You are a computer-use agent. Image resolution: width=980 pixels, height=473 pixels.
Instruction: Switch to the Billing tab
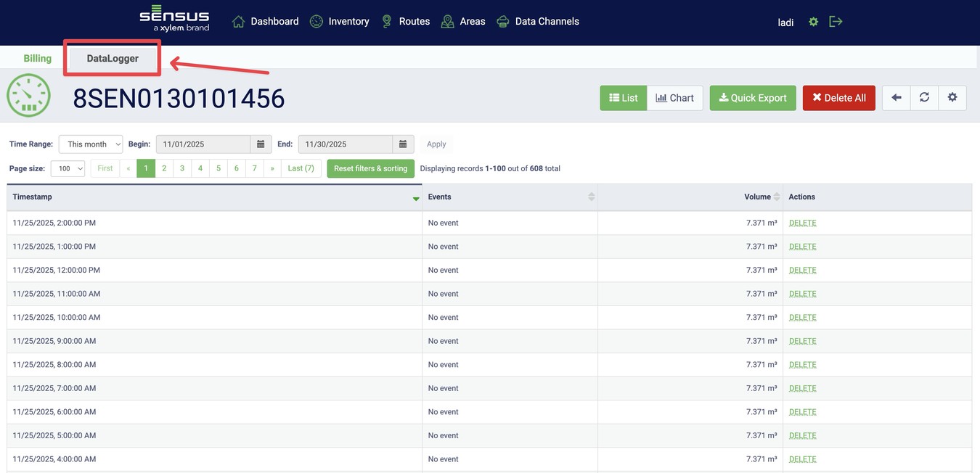point(37,58)
